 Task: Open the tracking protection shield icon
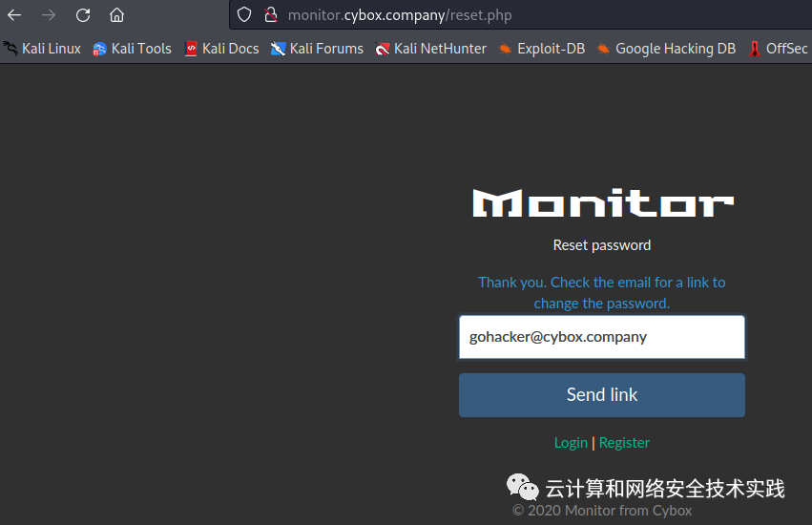pyautogui.click(x=244, y=15)
